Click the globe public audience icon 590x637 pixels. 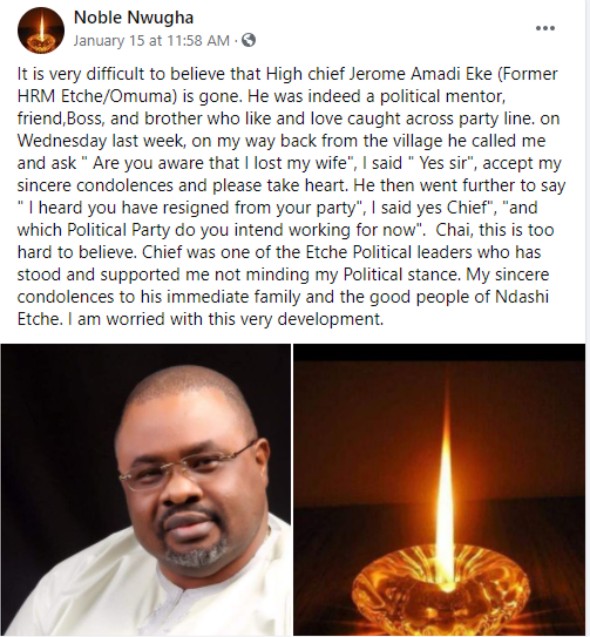tap(248, 40)
